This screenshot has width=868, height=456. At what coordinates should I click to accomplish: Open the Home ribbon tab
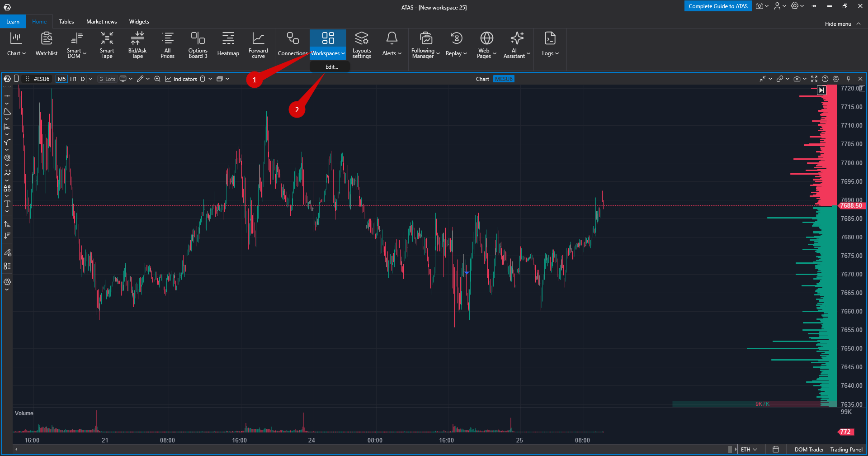click(x=39, y=22)
